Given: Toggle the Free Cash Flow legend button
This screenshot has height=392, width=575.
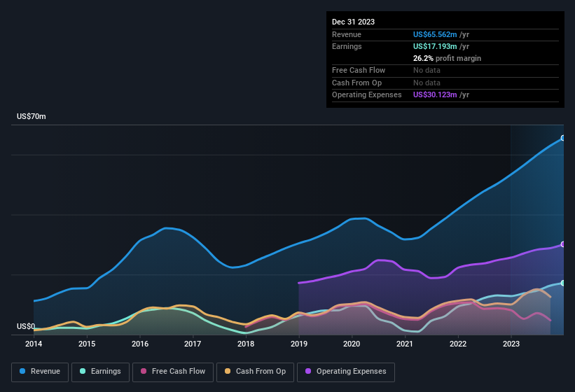Looking at the screenshot, I should tap(173, 372).
